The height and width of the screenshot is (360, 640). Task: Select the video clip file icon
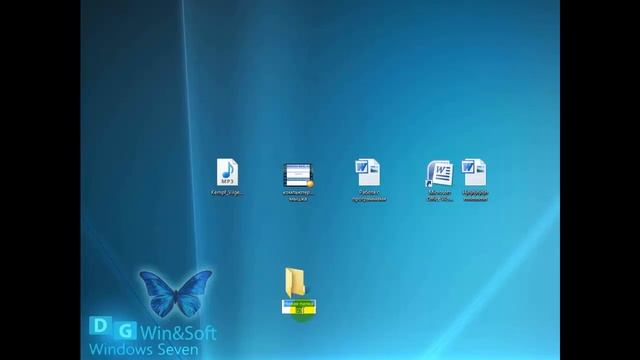pyautogui.click(x=298, y=176)
